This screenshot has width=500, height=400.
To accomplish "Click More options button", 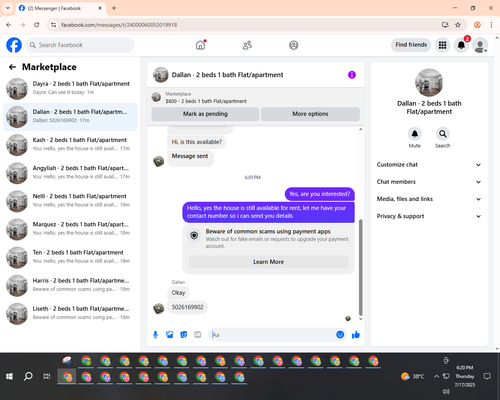I will click(310, 114).
